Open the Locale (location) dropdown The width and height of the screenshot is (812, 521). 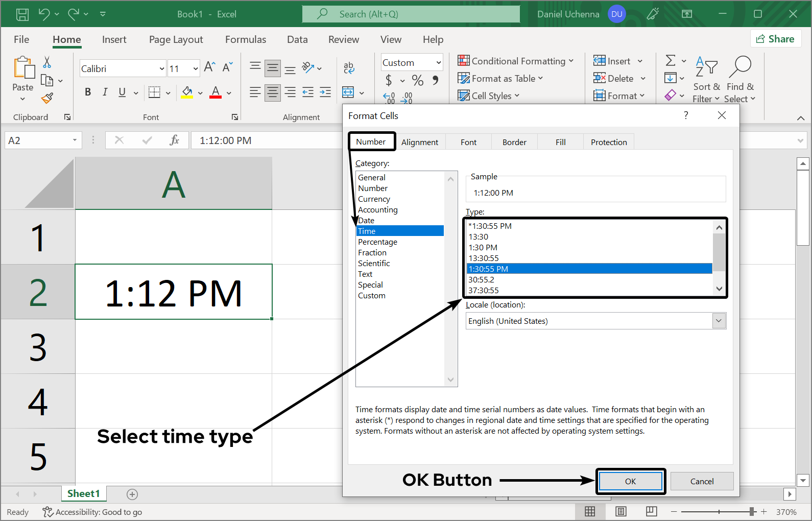(719, 321)
